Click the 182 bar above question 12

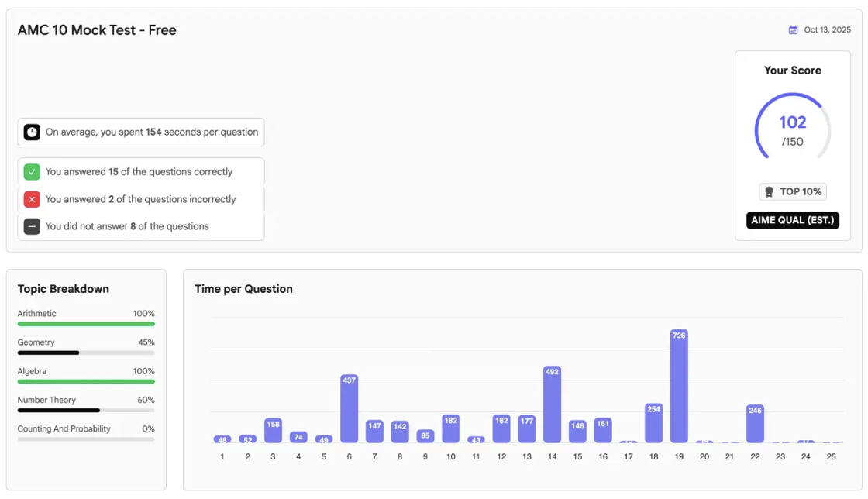pos(501,428)
